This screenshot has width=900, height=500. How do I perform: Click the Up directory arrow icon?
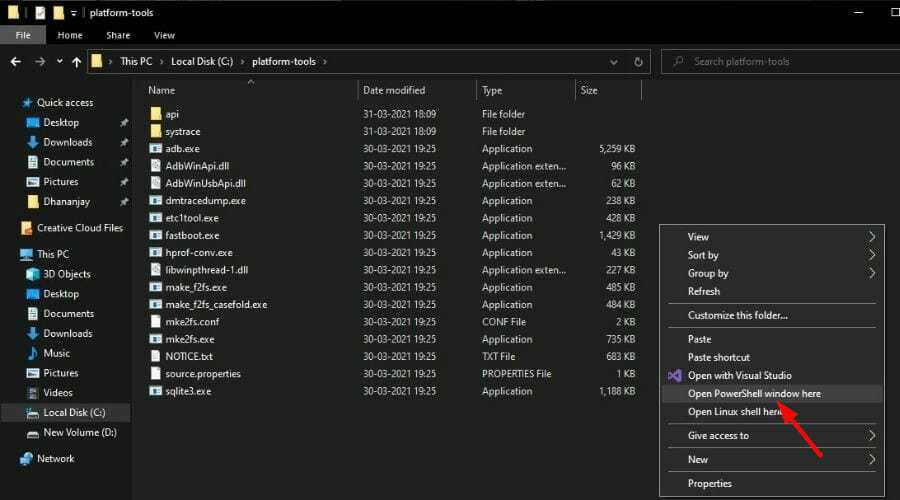tap(77, 62)
